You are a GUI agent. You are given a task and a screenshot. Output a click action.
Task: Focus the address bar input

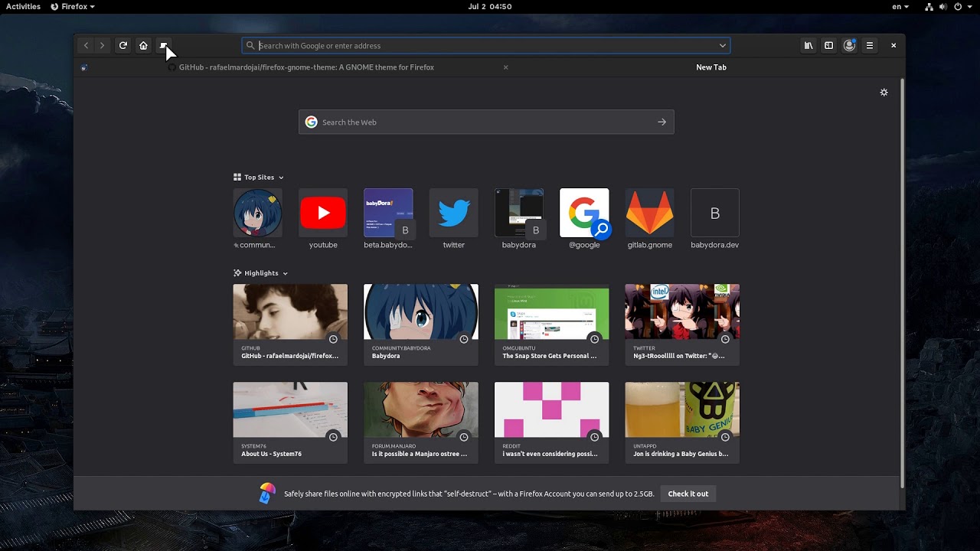[486, 46]
